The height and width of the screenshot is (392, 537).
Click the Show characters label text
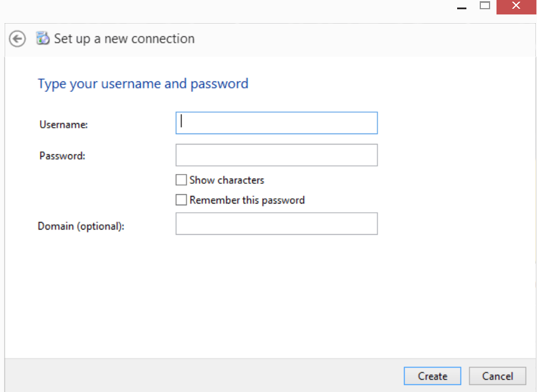pos(227,180)
